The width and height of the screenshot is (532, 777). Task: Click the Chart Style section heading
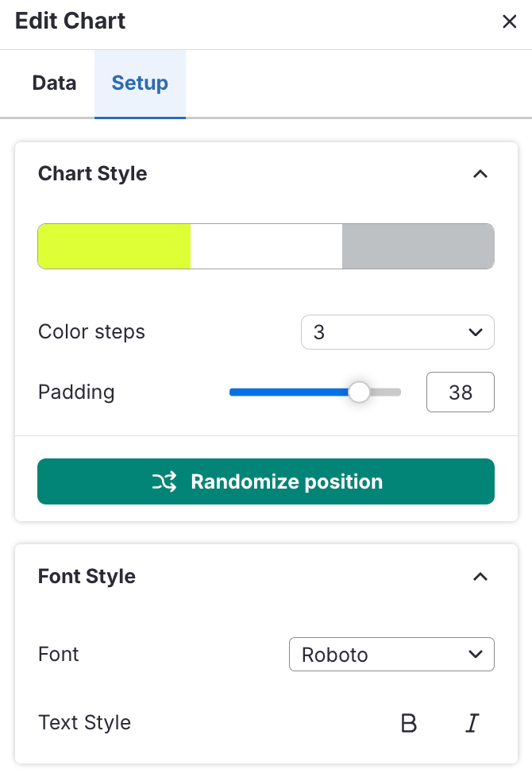click(x=92, y=174)
